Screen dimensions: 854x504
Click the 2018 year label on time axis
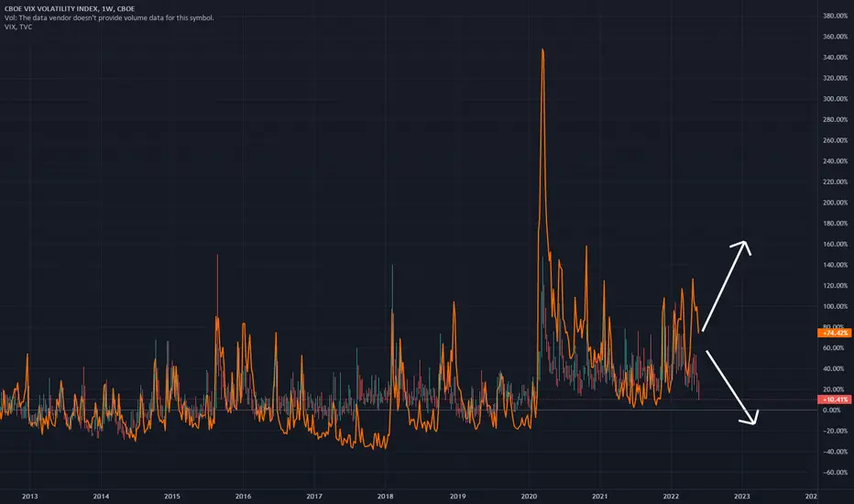click(x=385, y=497)
